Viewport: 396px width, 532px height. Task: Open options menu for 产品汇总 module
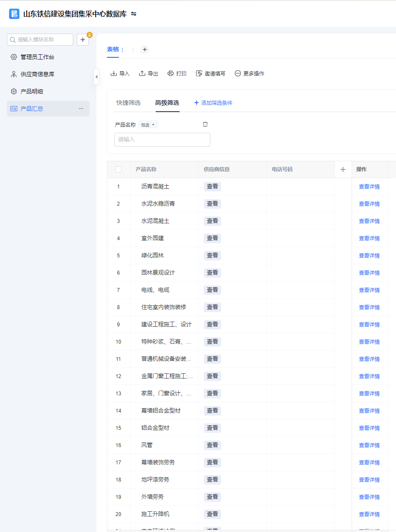(81, 109)
